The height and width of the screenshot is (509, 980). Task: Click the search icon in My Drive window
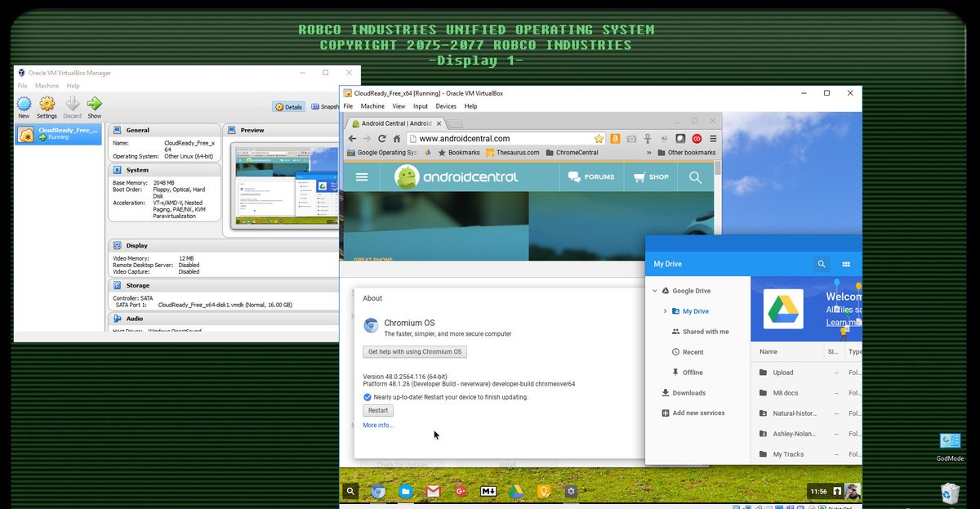(822, 264)
